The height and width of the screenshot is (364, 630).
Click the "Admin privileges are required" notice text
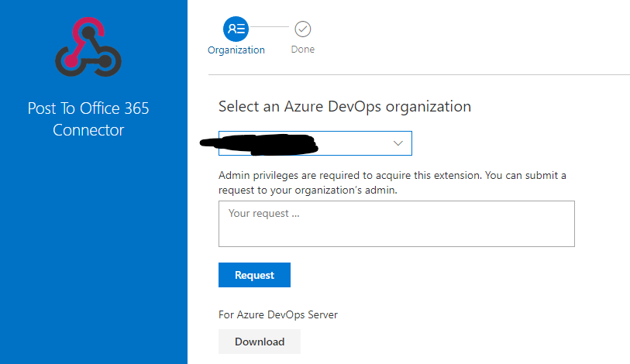[x=392, y=175]
